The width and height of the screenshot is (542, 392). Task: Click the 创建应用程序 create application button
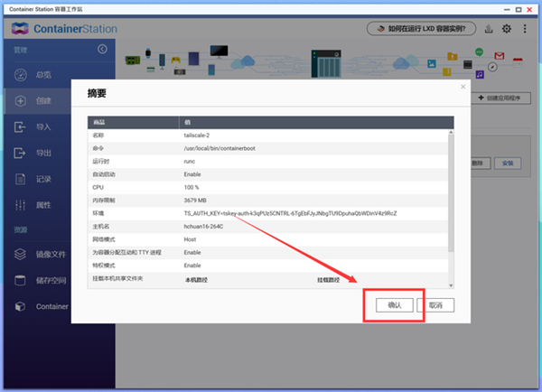pos(500,98)
